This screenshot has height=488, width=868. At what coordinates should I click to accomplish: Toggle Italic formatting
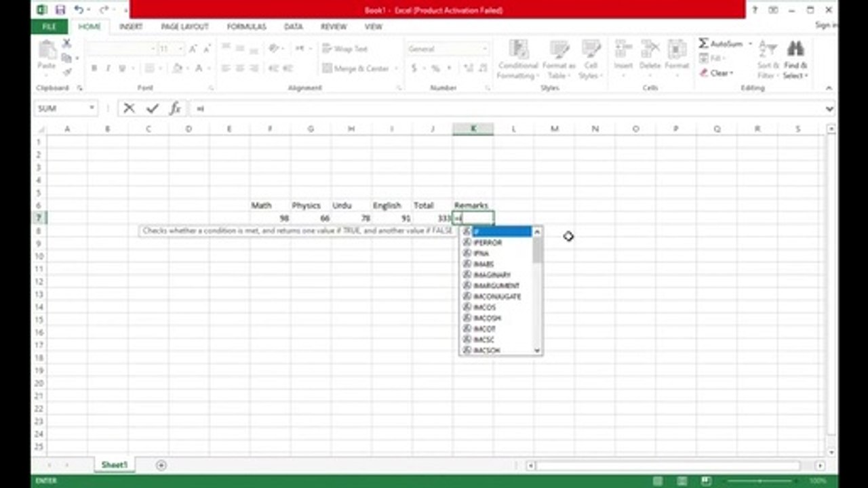pos(108,68)
